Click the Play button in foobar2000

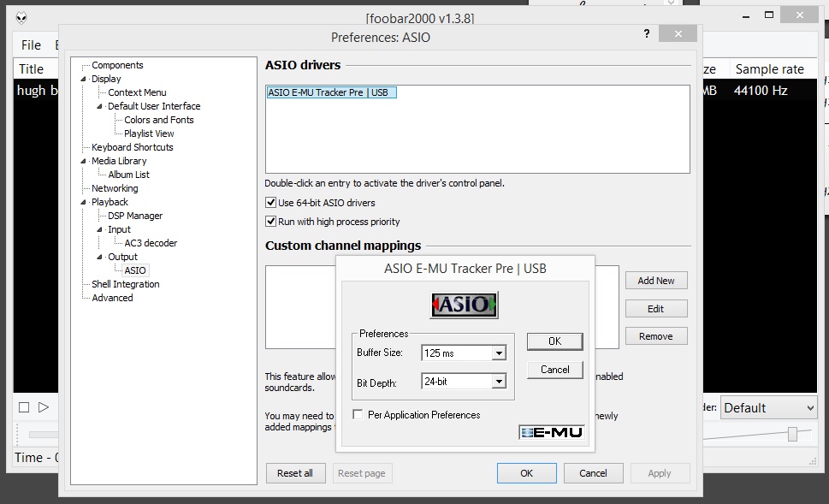coord(44,407)
